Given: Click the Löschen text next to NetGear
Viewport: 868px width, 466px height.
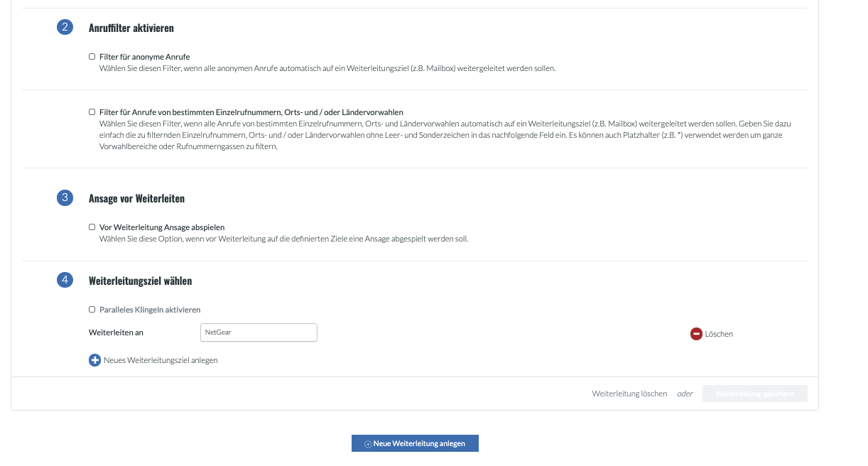Looking at the screenshot, I should click(719, 334).
